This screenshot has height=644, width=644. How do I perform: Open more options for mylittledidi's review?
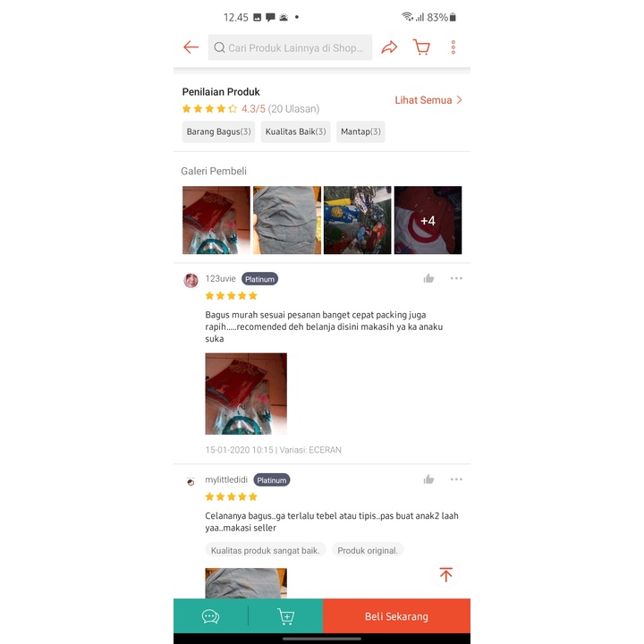[456, 479]
